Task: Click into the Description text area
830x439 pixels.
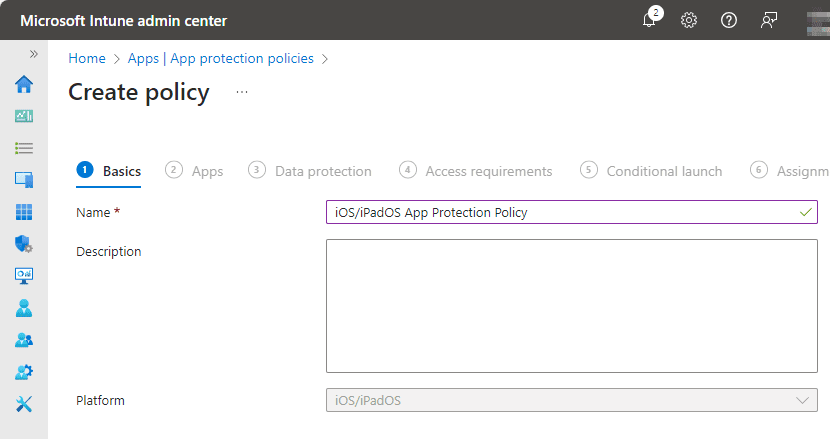Action: point(571,306)
